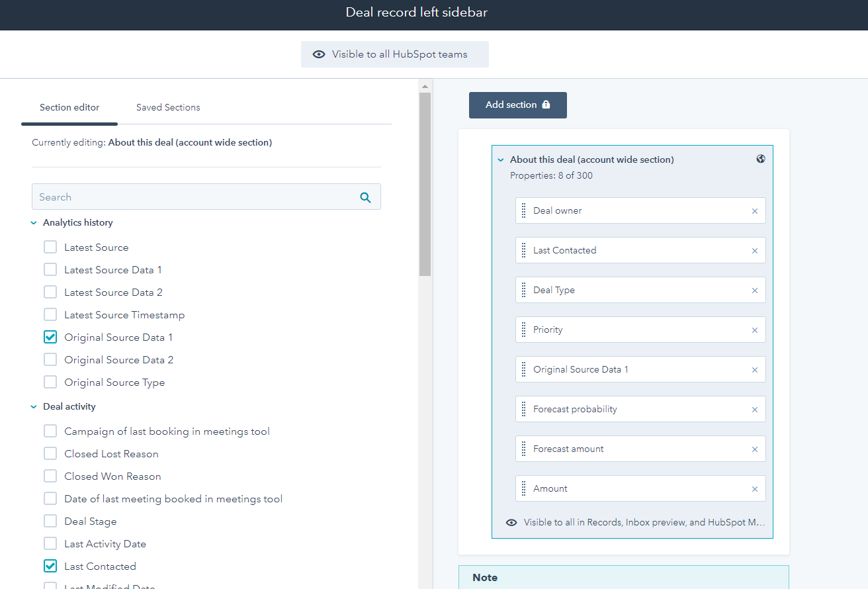
Task: Check the Deal Stage checkbox
Action: point(50,521)
